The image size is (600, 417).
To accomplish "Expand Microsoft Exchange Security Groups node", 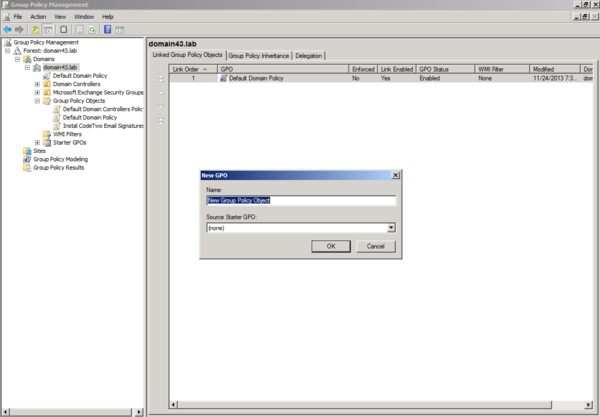I will click(37, 92).
